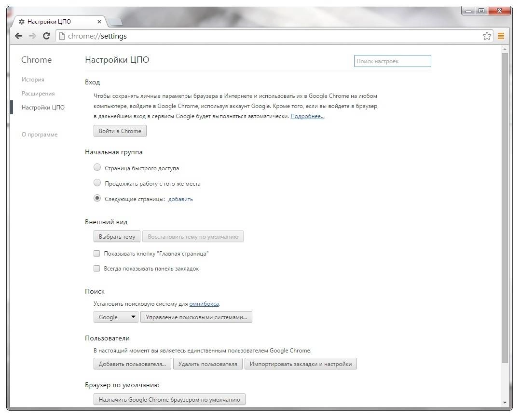Minimize the Chrome window

coord(468,11)
